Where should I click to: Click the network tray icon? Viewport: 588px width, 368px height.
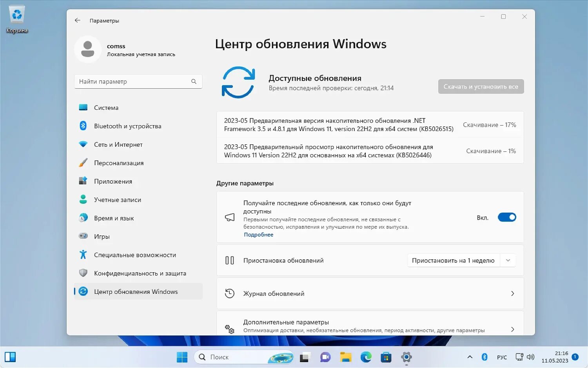coord(519,357)
